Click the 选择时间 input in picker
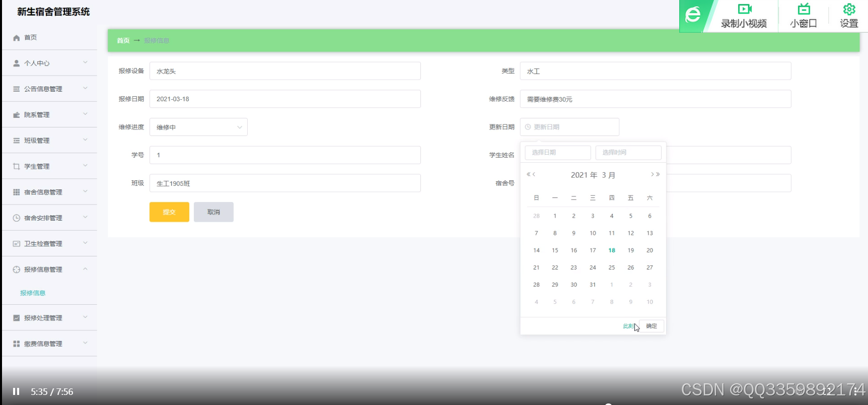Viewport: 868px width, 405px height. pos(628,152)
